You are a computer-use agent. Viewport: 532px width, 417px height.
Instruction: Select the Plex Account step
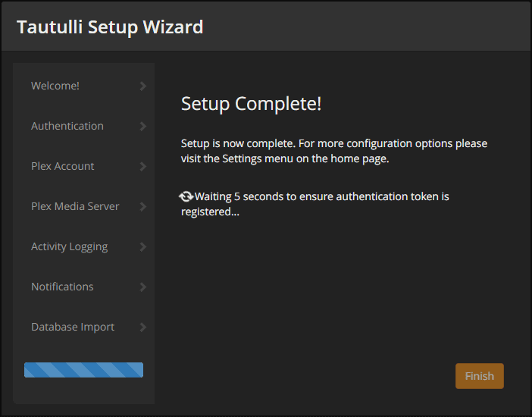(63, 166)
